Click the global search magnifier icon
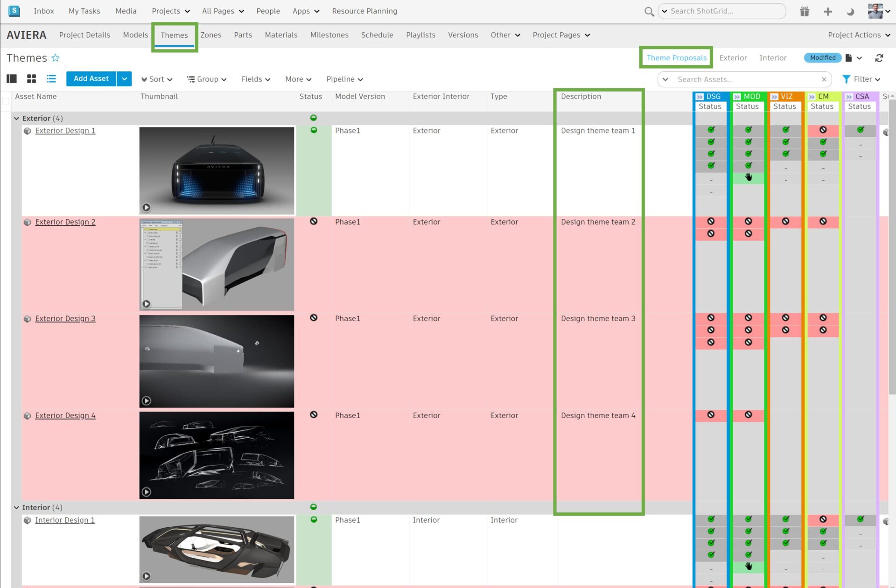 tap(649, 11)
